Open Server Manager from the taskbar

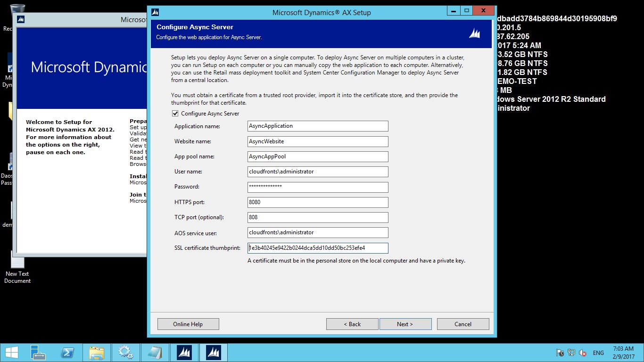click(x=38, y=353)
